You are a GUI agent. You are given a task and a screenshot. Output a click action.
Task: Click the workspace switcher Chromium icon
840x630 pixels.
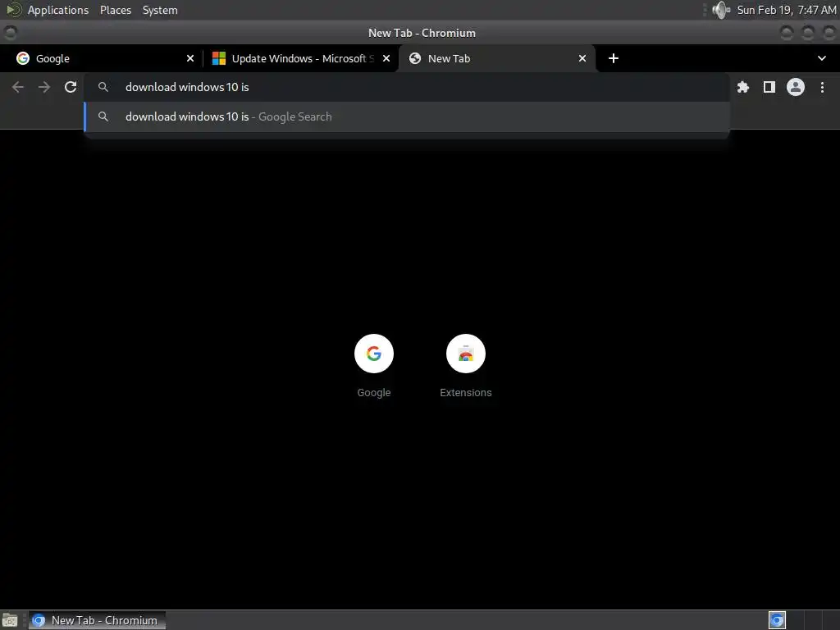777,620
